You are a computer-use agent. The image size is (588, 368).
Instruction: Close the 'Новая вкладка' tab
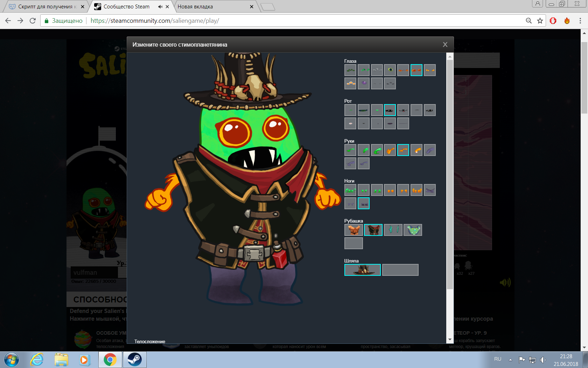(252, 7)
